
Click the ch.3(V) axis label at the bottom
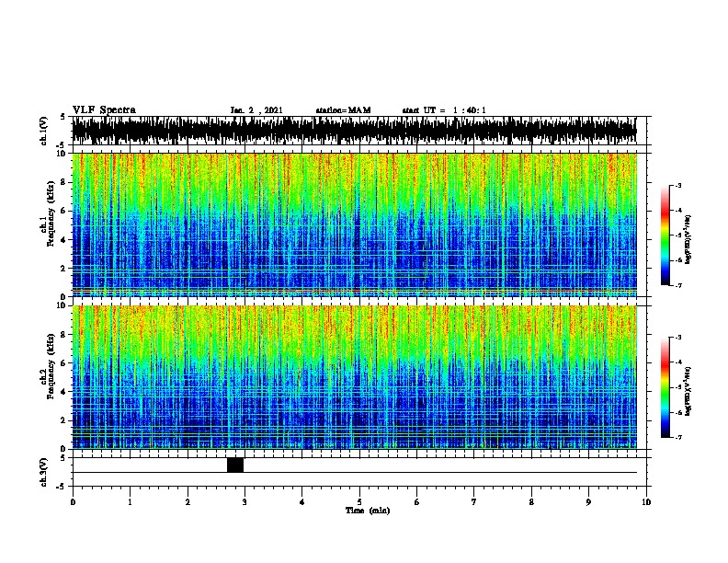pyautogui.click(x=43, y=472)
